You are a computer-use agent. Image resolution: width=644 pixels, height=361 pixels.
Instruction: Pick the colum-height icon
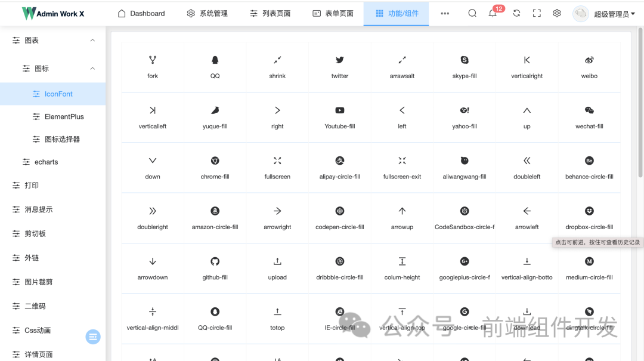(x=402, y=261)
